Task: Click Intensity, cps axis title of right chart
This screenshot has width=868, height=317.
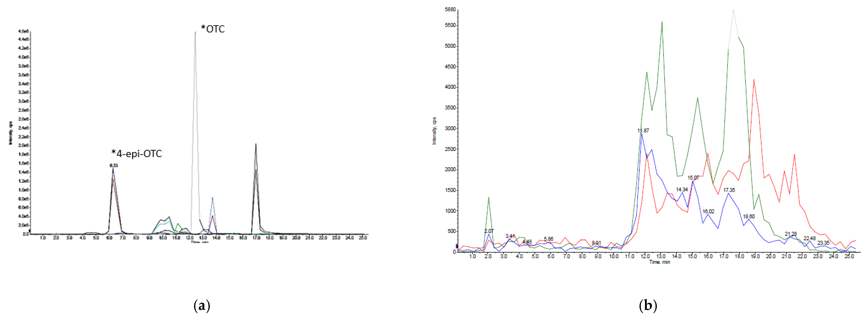Action: coord(434,131)
